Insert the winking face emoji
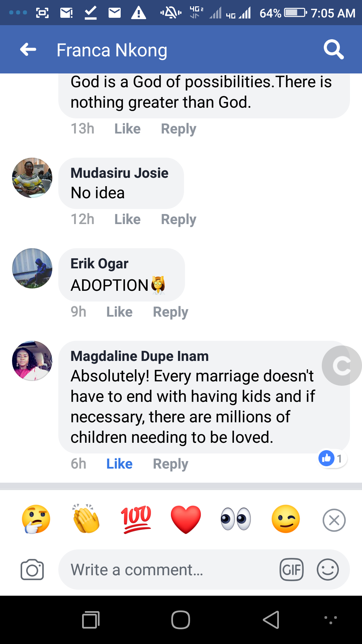 pyautogui.click(x=286, y=519)
